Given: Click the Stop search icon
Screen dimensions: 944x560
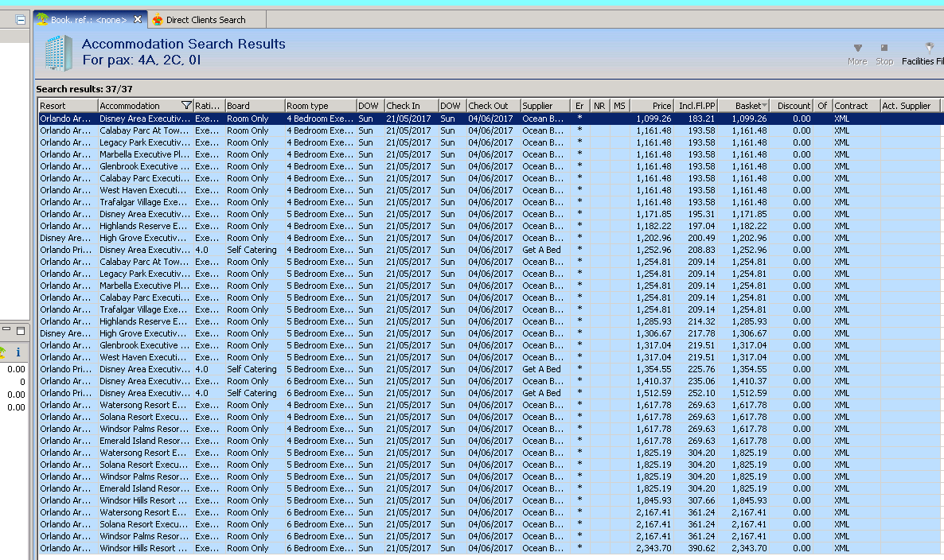Looking at the screenshot, I should click(884, 48).
